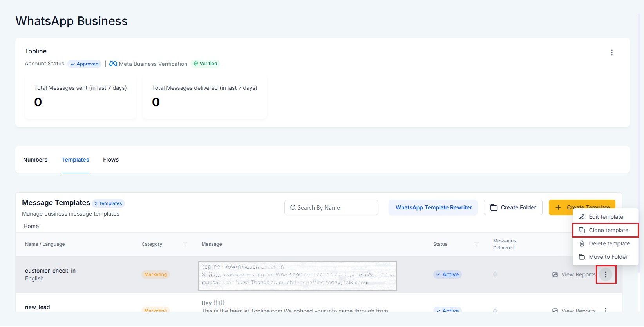Open the customer_check_in row three-dot menu
The width and height of the screenshot is (644, 327).
(x=606, y=274)
